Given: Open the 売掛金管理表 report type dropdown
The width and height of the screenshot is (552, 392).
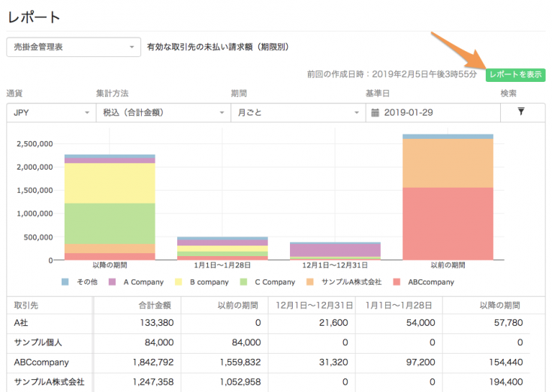Looking at the screenshot, I should [x=74, y=47].
